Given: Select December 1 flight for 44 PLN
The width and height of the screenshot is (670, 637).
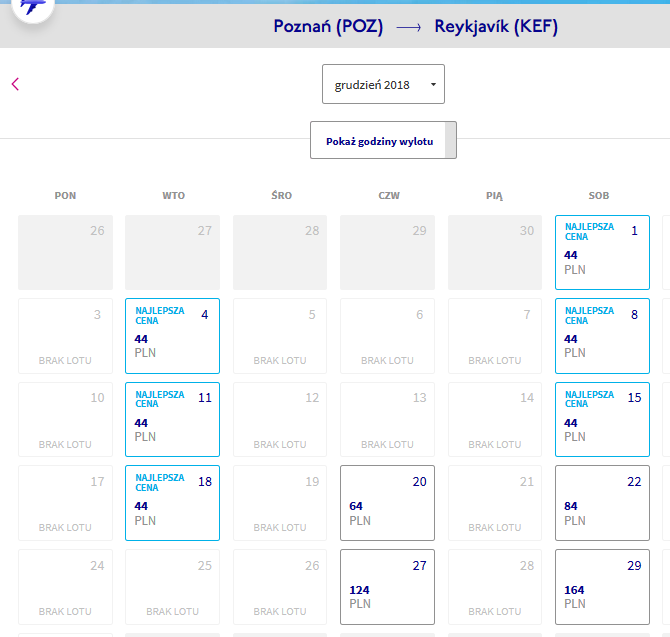Looking at the screenshot, I should [602, 252].
